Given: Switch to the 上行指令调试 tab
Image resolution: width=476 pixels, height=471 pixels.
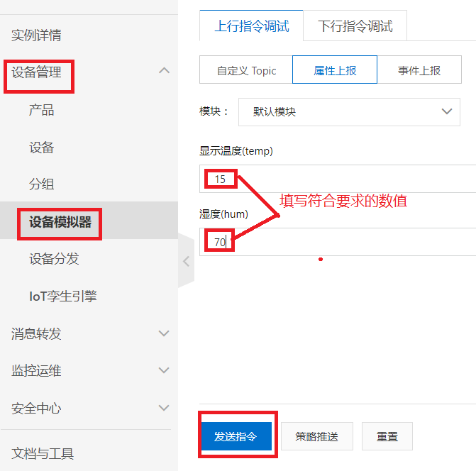Looking at the screenshot, I should [x=252, y=27].
